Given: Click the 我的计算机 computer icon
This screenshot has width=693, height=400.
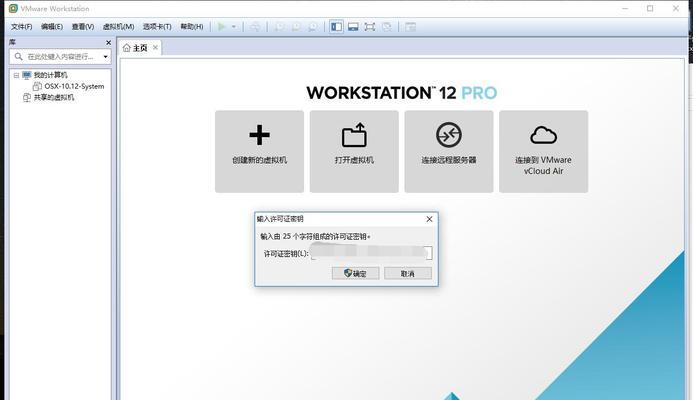Looking at the screenshot, I should point(27,75).
